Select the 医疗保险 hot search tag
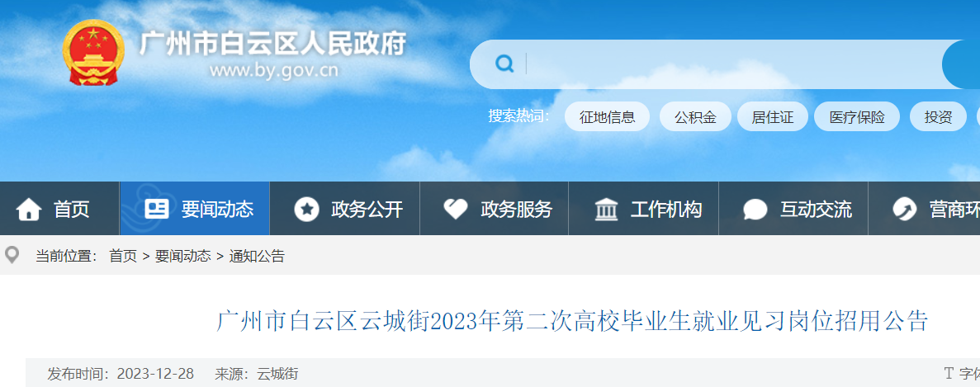980x387 pixels. coord(857,116)
